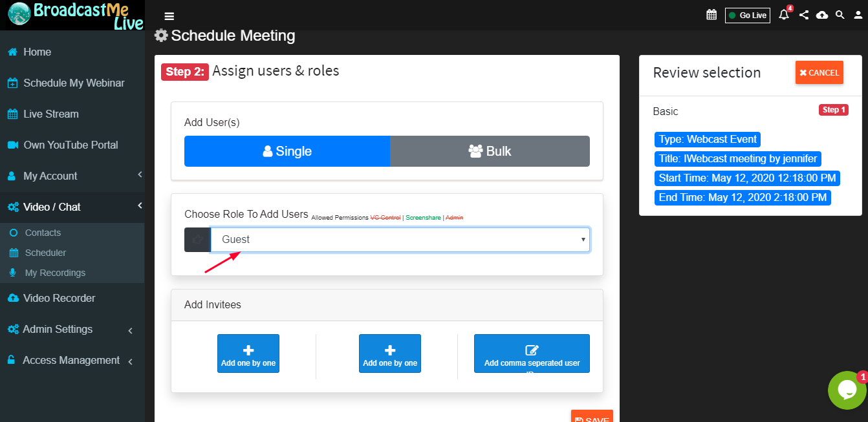868x422 pixels.
Task: Open the search magnifier icon
Action: pyautogui.click(x=840, y=15)
